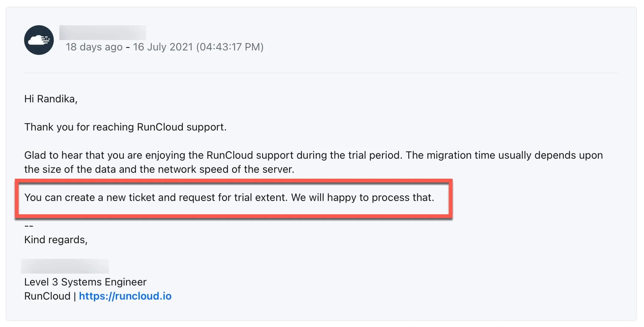
Task: Click "We will happy to process that" sentence
Action: click(x=362, y=198)
